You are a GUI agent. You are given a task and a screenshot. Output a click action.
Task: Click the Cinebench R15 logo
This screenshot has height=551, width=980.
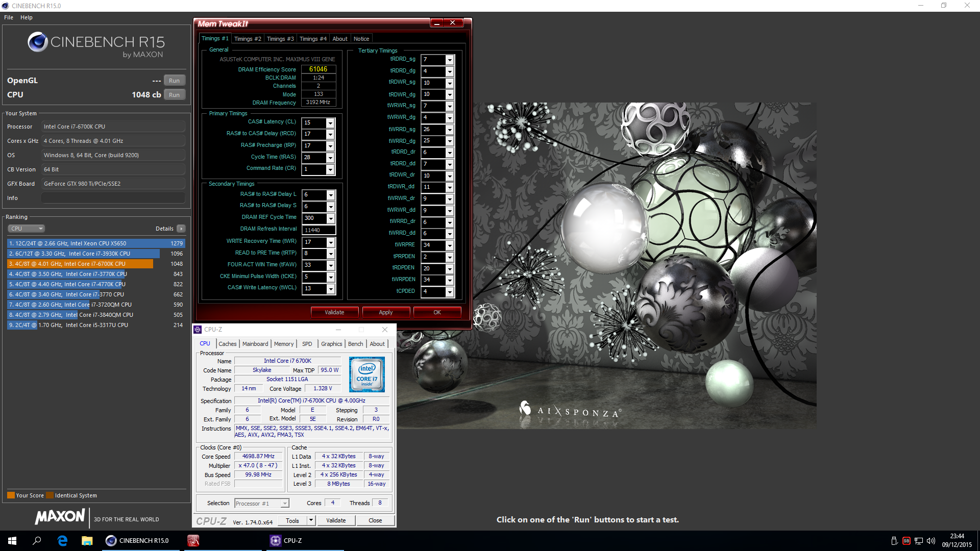(x=96, y=45)
